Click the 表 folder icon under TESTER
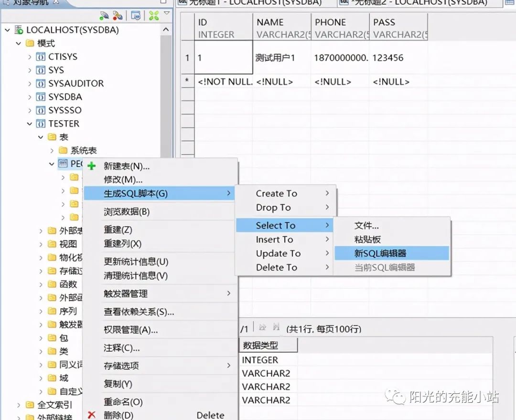 52,136
